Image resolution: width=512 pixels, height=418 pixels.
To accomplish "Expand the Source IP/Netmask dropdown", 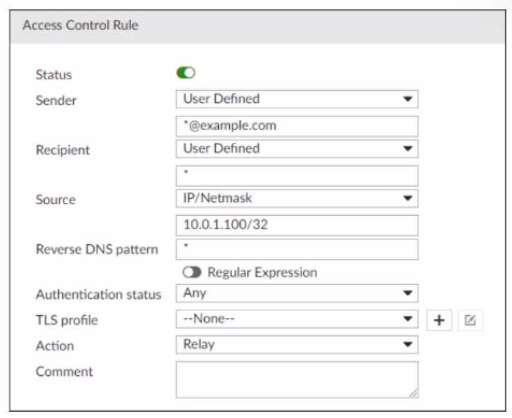I will (x=297, y=198).
